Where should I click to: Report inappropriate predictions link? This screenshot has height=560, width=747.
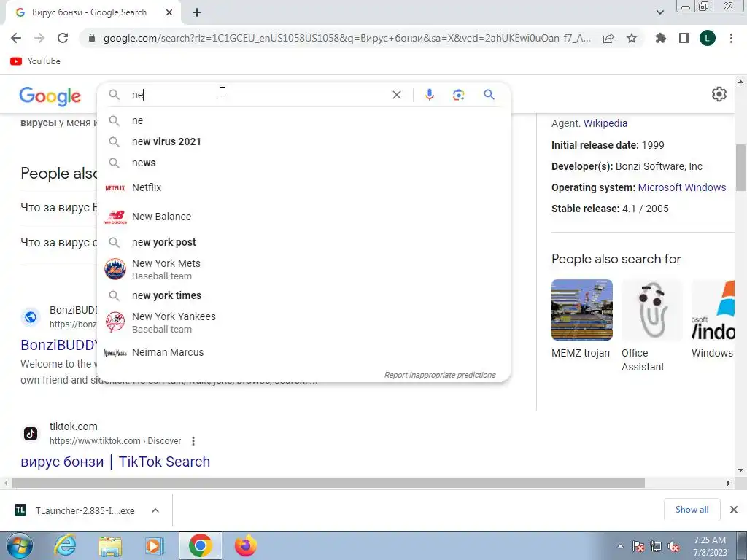click(440, 375)
